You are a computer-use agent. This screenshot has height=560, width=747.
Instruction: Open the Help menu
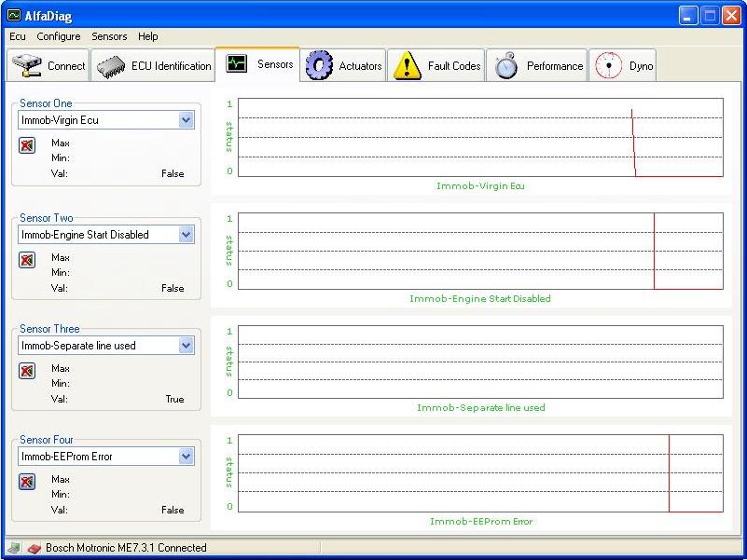click(147, 36)
